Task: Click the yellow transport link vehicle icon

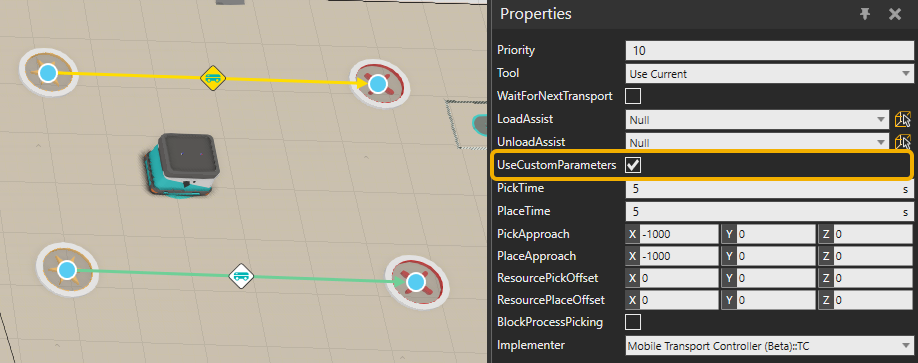Action: click(x=213, y=78)
